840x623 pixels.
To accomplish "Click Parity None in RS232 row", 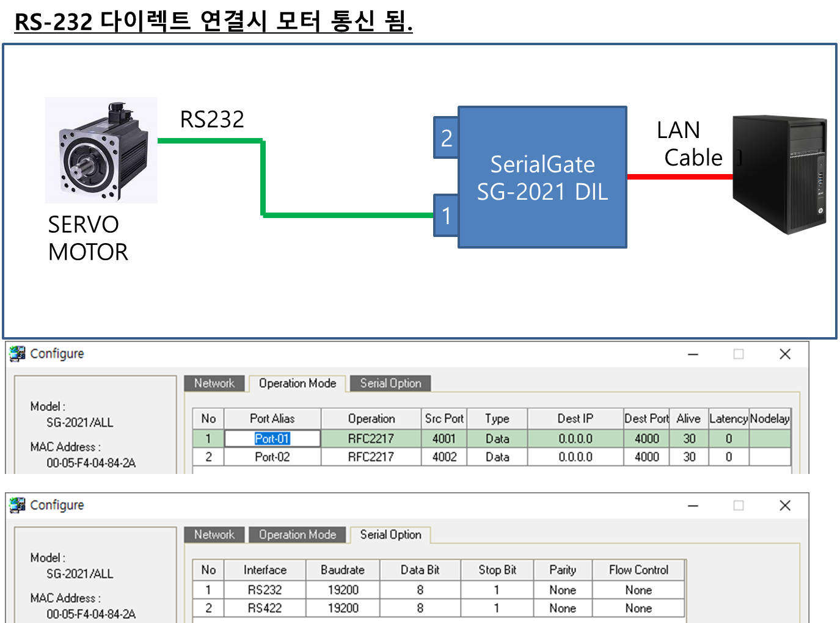I will point(563,590).
